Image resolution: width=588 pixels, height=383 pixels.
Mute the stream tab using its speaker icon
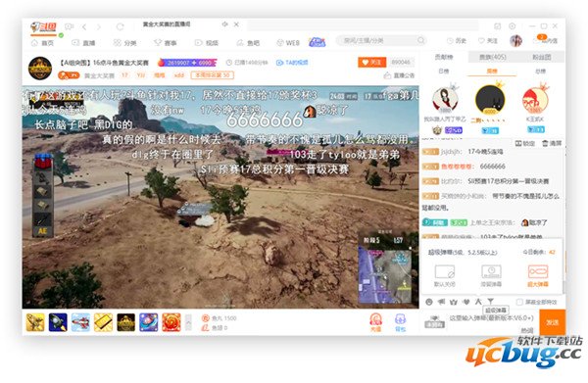pos(224,24)
